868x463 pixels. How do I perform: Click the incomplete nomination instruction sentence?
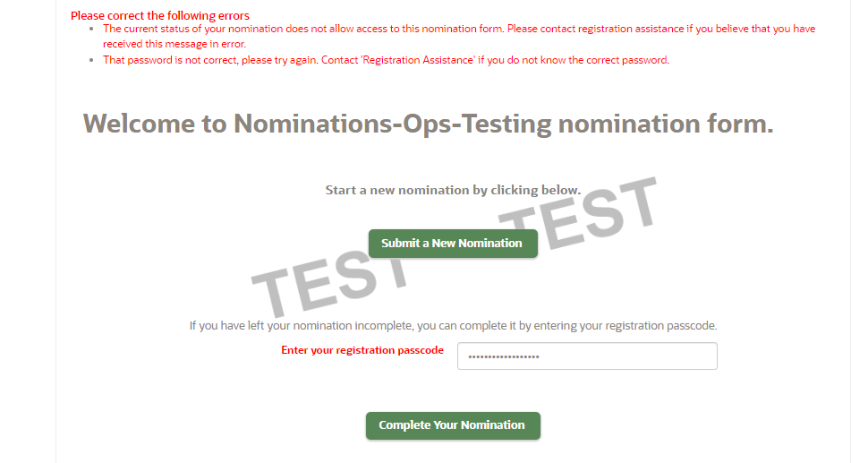453,325
